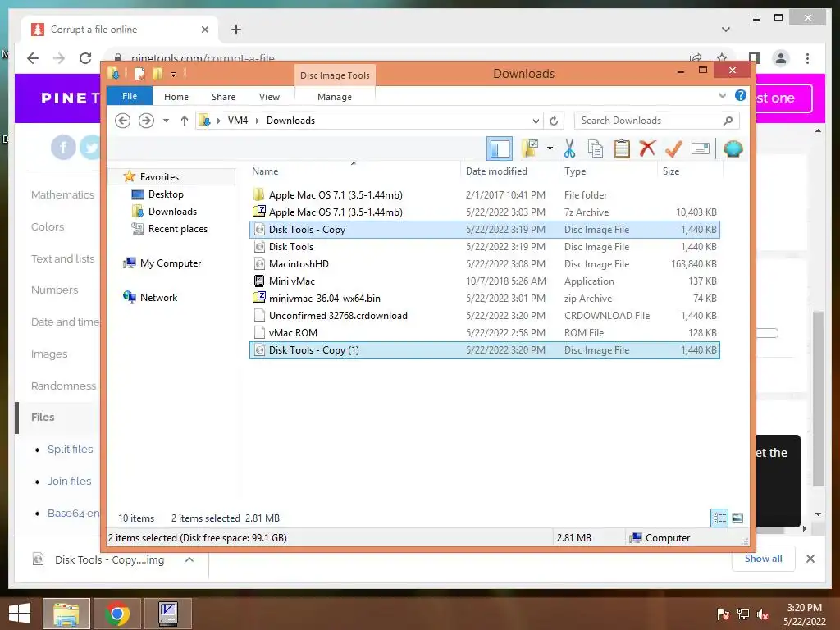Click the Copy icon in the Explorer toolbar
Screen dimensions: 840x630
pyautogui.click(x=596, y=148)
